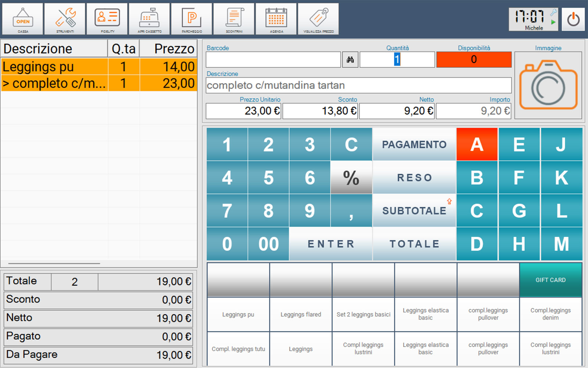
Task: Tap number 7 on the keypad
Action: point(227,210)
